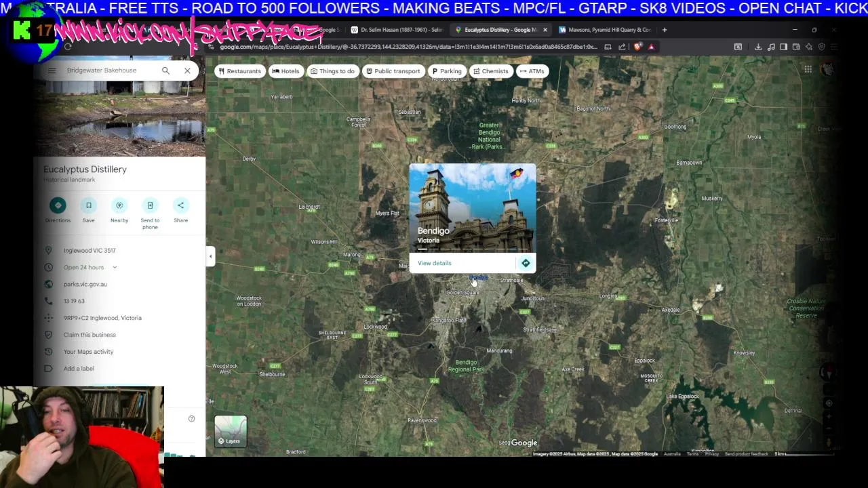Clear the Bridgewater Bakehouse search text
Viewport: 868px width, 488px height.
[187, 70]
